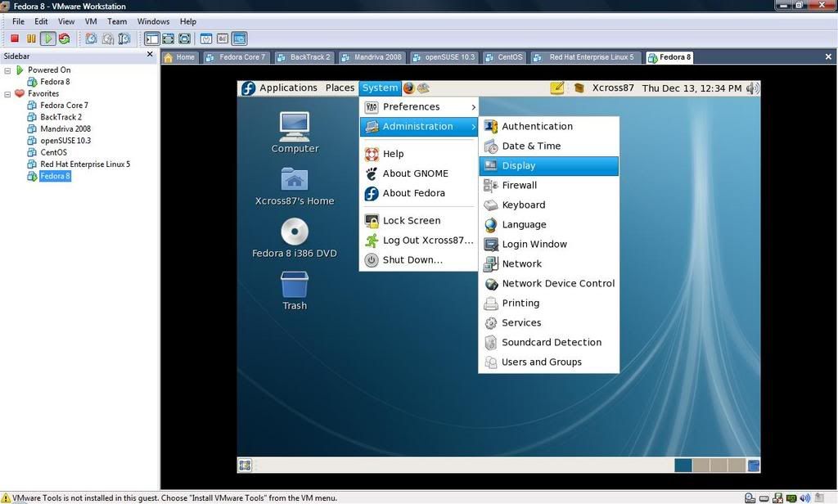
Task: Click the Quick Switch mode toolbar icon
Action: (x=169, y=38)
